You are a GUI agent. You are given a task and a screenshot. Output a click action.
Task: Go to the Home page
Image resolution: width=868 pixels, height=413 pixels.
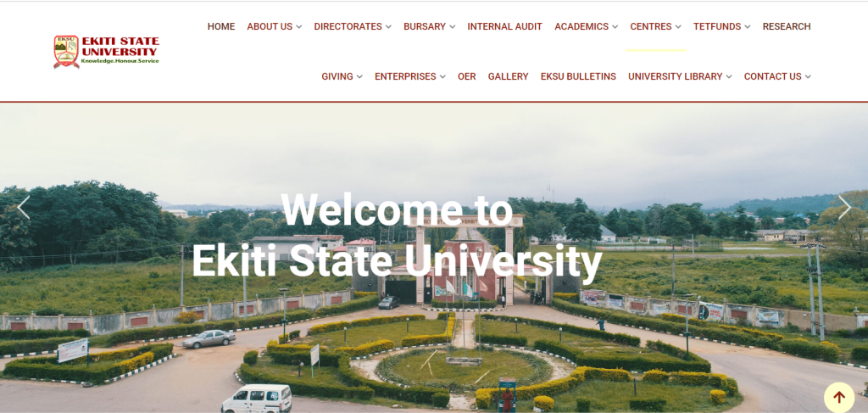coord(221,26)
